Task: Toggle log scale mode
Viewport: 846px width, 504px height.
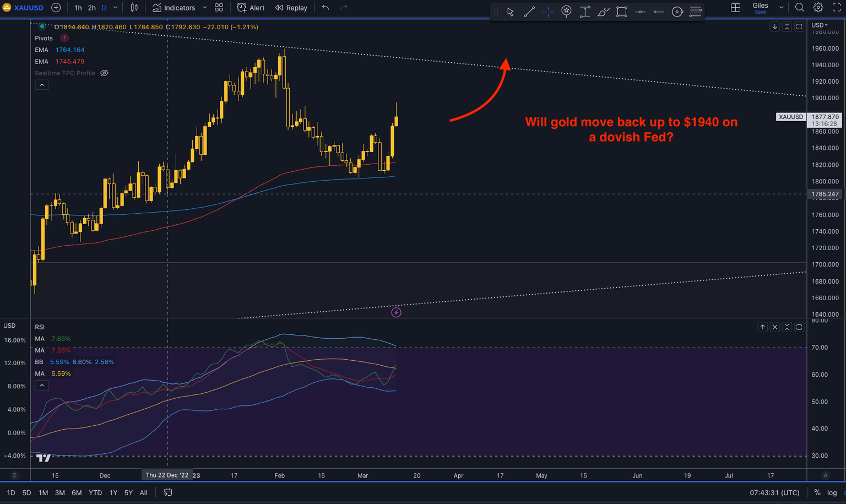Action: click(832, 492)
